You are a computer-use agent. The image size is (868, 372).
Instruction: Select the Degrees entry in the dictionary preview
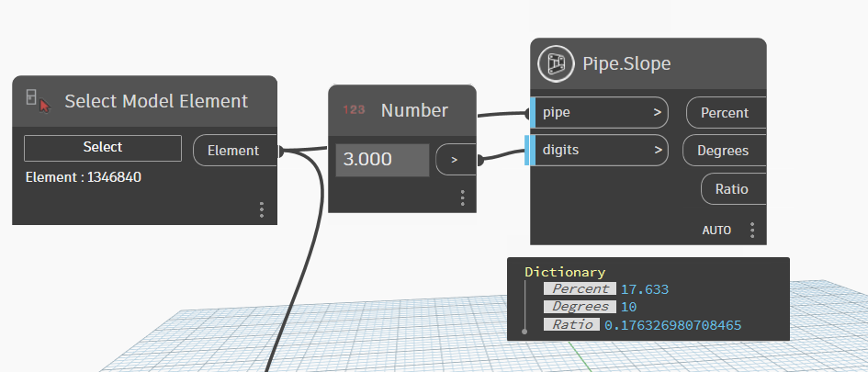tap(581, 307)
